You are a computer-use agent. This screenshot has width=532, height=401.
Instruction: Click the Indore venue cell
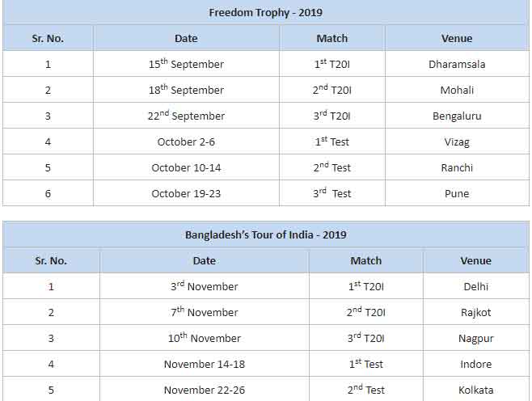475,364
